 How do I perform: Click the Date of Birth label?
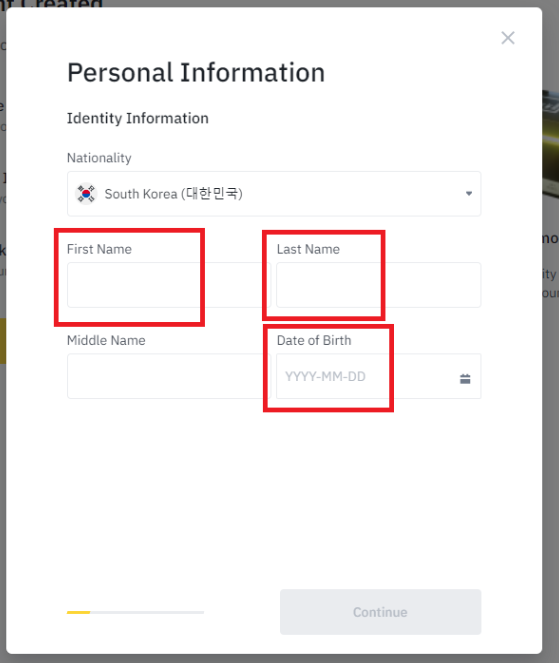tap(314, 340)
